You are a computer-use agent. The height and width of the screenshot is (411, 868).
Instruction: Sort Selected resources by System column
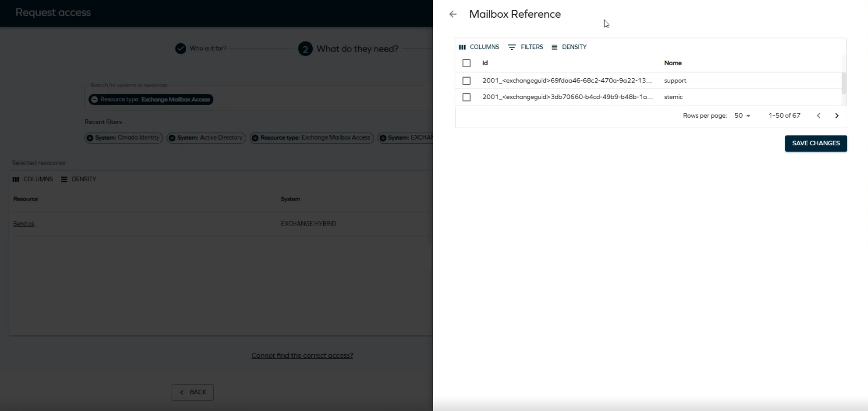290,199
